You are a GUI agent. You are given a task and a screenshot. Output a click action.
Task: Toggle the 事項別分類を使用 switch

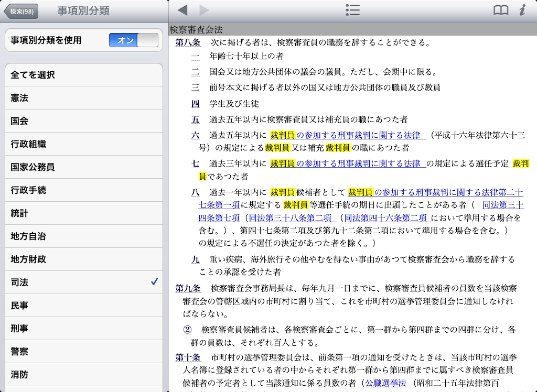[133, 40]
